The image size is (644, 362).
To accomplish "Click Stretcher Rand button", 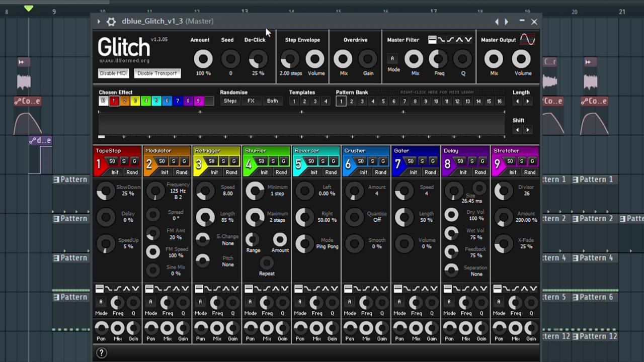I will pyautogui.click(x=530, y=172).
